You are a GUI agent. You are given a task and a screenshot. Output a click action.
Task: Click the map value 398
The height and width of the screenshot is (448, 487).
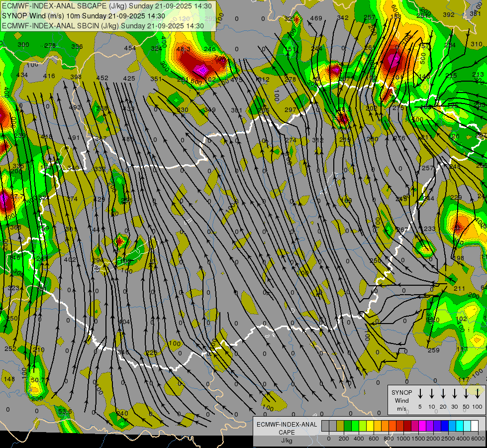(x=76, y=77)
